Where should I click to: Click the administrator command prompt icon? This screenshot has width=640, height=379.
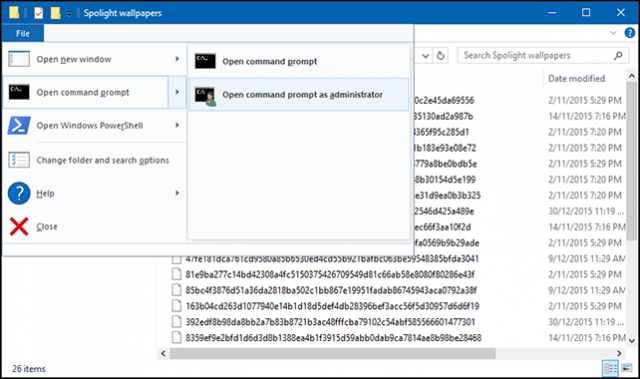click(x=205, y=96)
